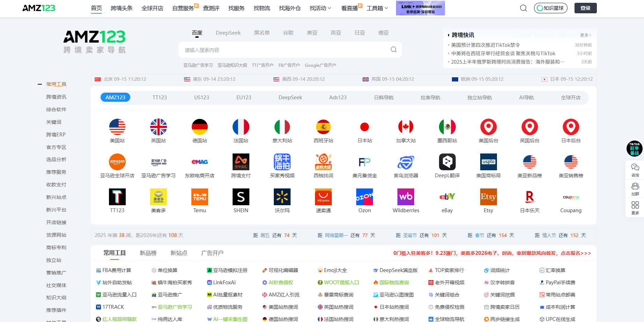Open the 沃尔玛 Walmart icon
The image size is (644, 322).
[282, 197]
